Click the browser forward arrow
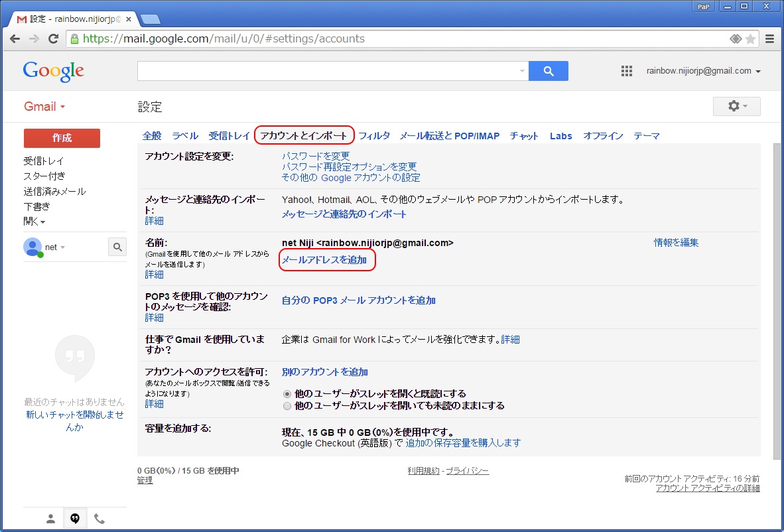784x532 pixels. [x=34, y=39]
